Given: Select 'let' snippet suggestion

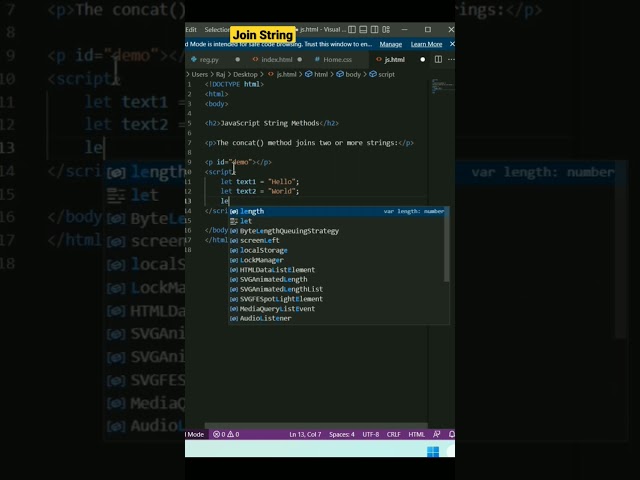Looking at the screenshot, I should pos(338,221).
